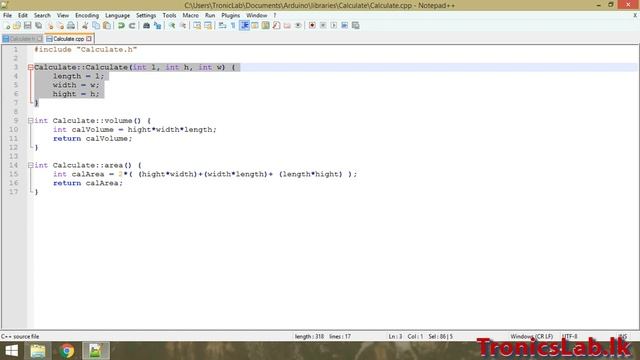Click the code line 'return calVolume;'
This screenshot has width=640, height=360.
(x=93, y=139)
